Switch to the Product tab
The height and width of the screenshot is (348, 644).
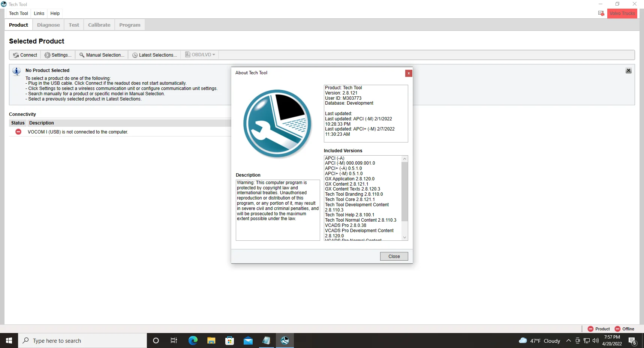coord(18,25)
